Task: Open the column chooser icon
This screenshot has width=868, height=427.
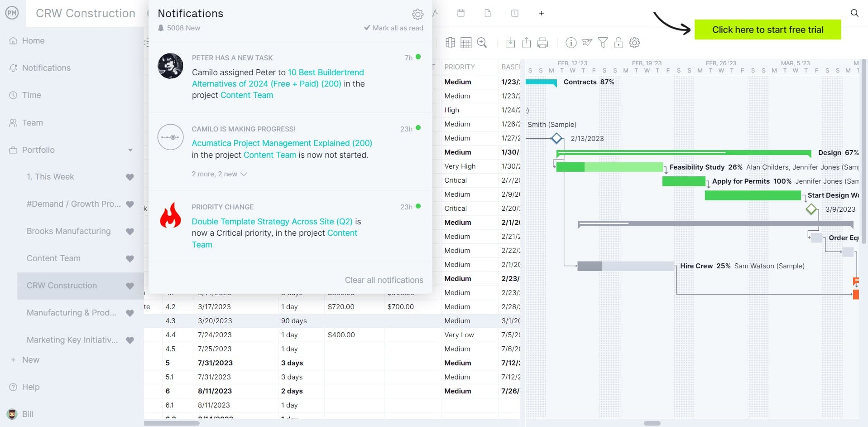Action: pos(450,43)
